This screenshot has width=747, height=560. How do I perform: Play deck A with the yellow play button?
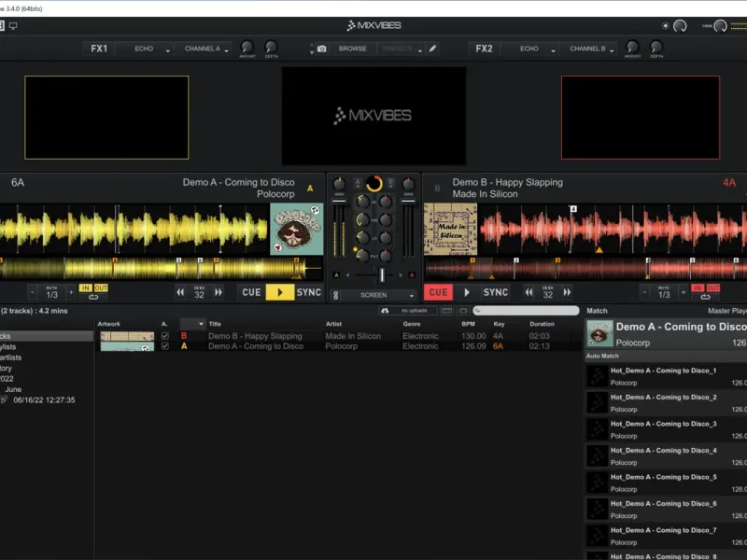279,292
